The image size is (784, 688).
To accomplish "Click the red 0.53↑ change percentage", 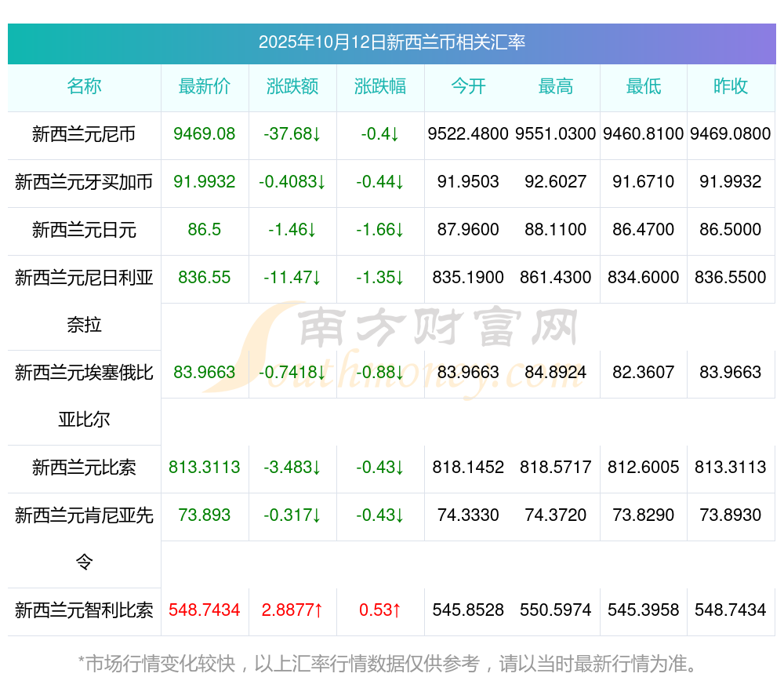I will point(380,610).
